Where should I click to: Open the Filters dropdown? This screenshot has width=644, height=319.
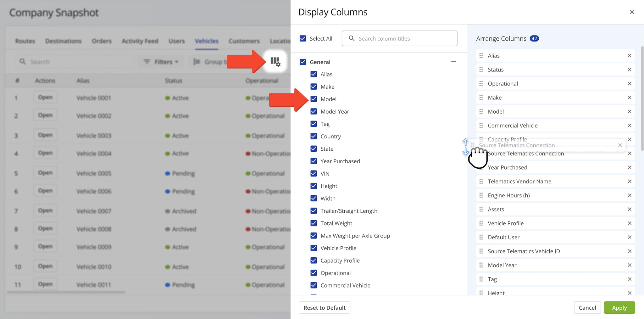pyautogui.click(x=161, y=62)
